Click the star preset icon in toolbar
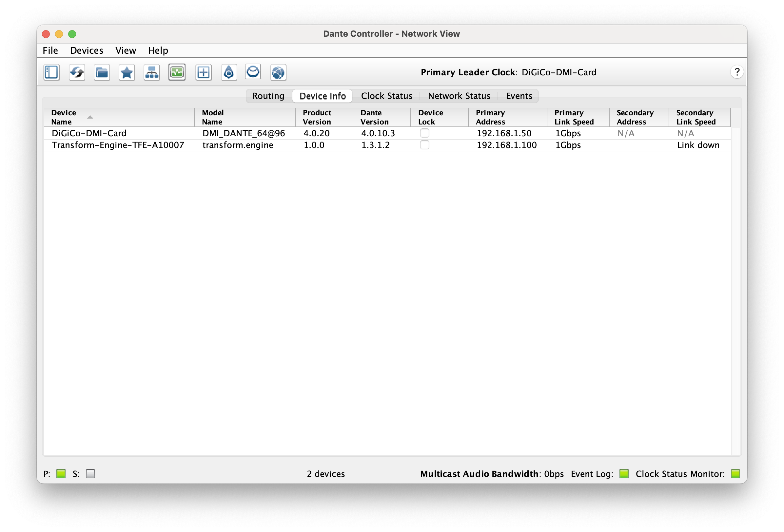784x532 pixels. tap(127, 72)
